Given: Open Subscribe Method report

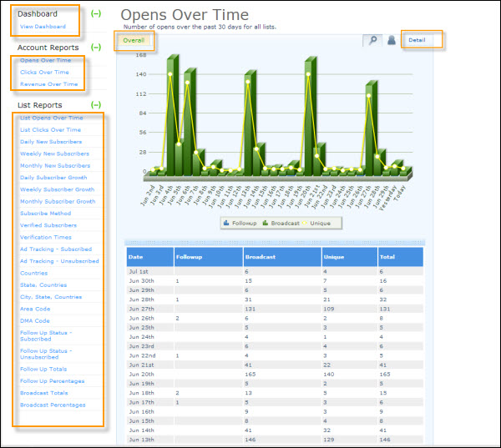Looking at the screenshot, I should click(x=45, y=214).
